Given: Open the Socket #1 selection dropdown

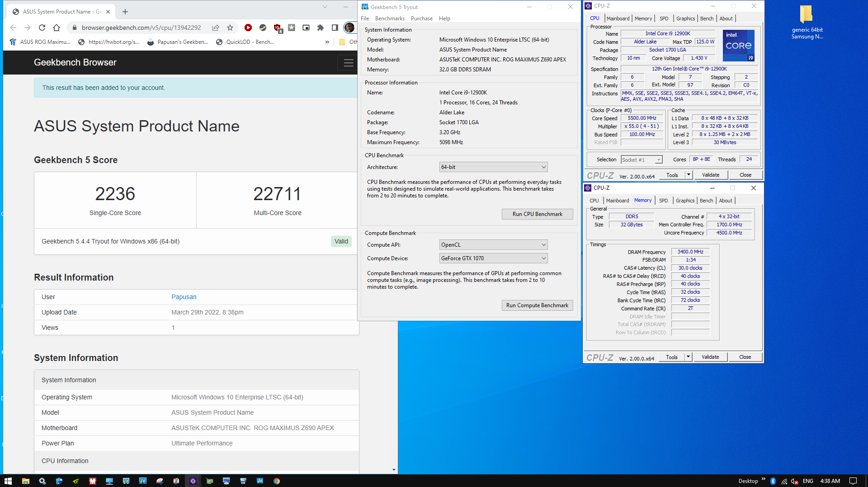Looking at the screenshot, I should pos(642,159).
